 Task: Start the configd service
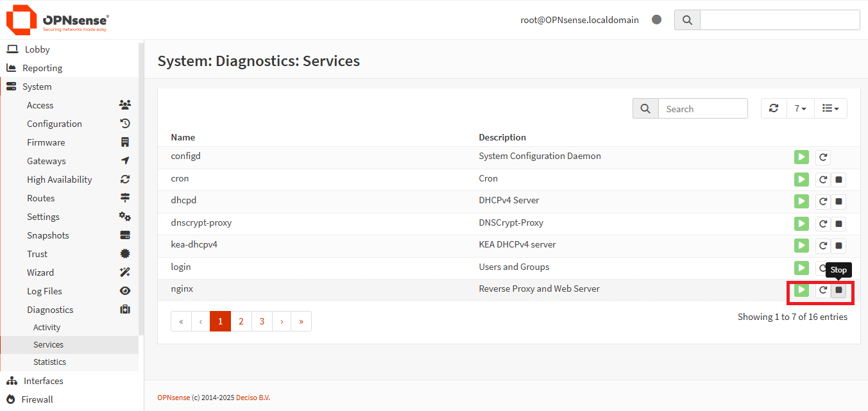click(801, 156)
